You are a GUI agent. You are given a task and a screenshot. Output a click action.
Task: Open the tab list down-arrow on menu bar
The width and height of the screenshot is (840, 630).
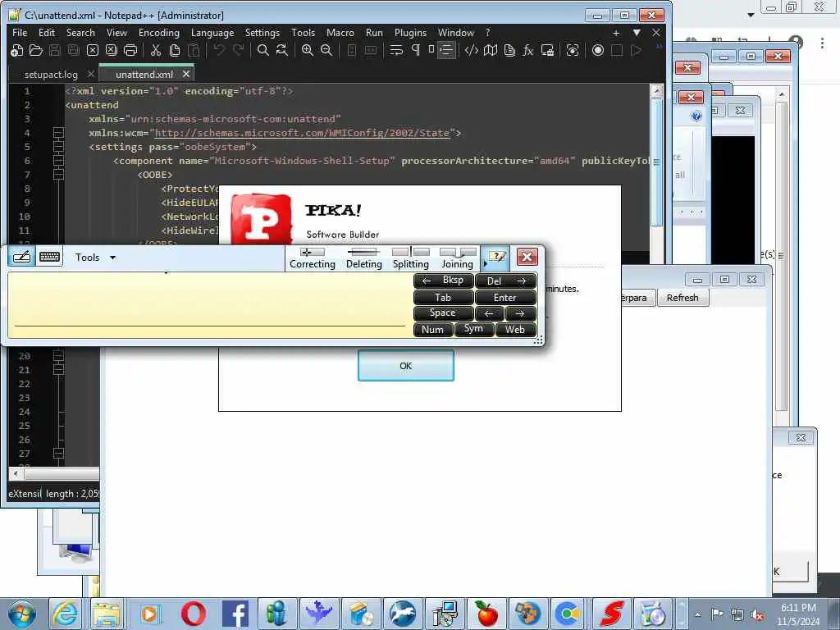point(637,33)
